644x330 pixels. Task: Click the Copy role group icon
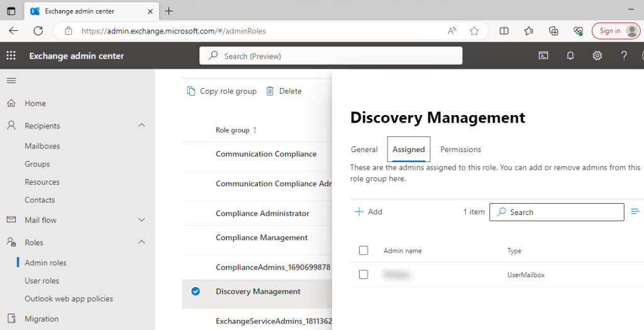(x=191, y=91)
